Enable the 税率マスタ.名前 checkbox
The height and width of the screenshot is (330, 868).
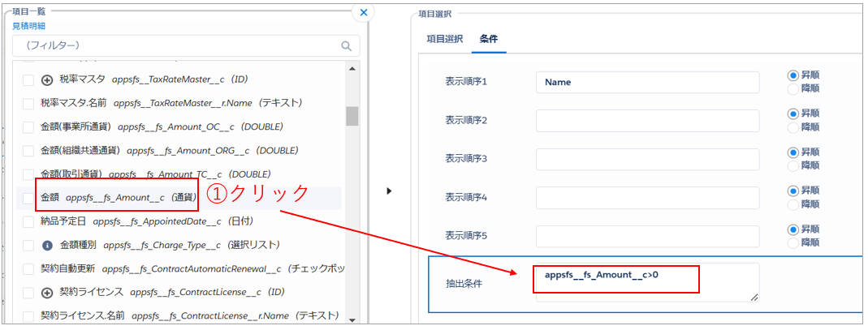28,104
